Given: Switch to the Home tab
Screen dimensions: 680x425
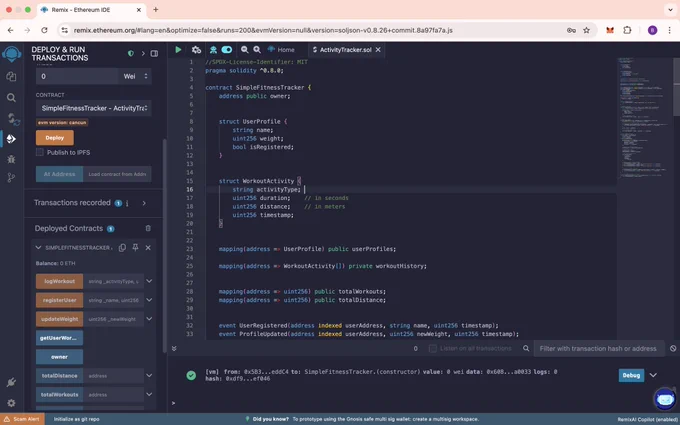Looking at the screenshot, I should [281, 50].
